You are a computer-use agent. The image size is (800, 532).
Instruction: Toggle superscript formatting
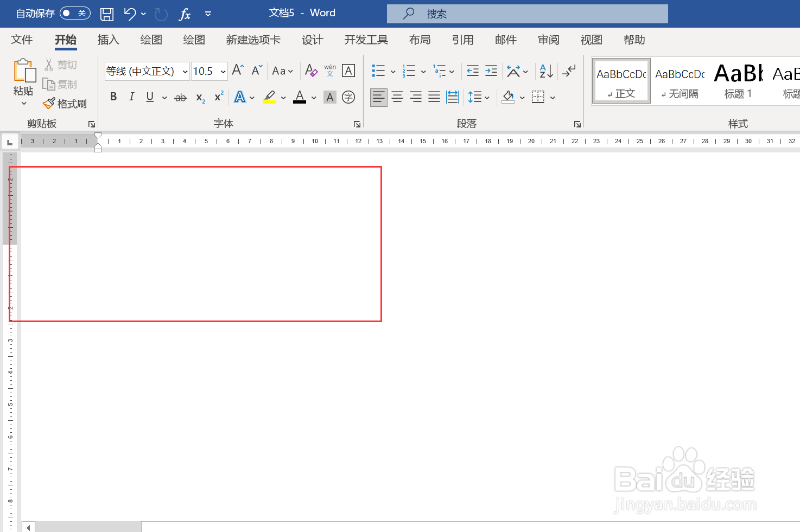click(x=219, y=97)
